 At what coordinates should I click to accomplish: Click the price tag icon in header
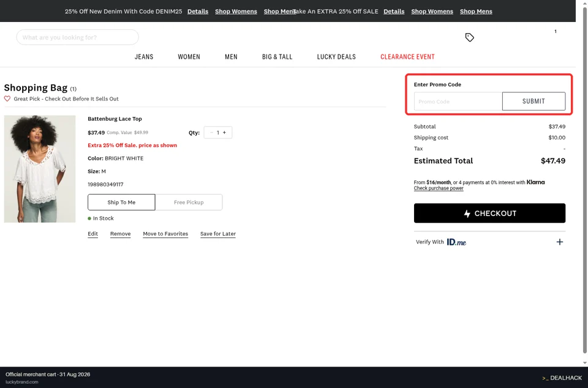tap(470, 37)
